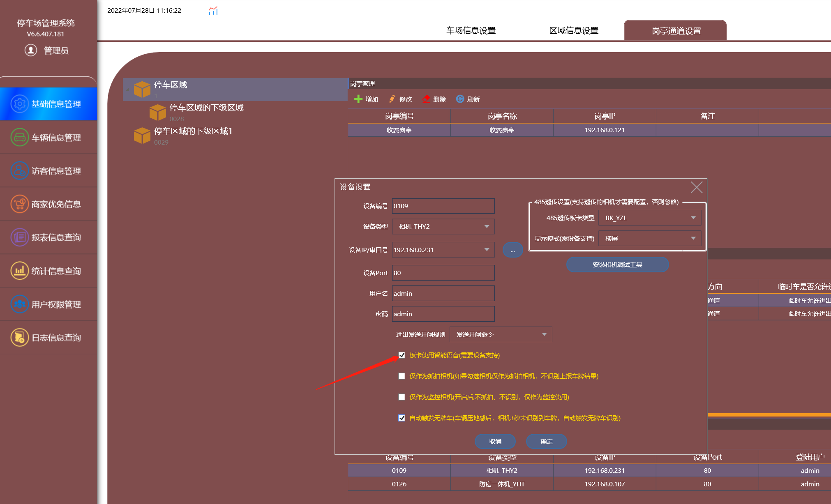
Task: Click the pencil 修改 icon
Action: [392, 99]
